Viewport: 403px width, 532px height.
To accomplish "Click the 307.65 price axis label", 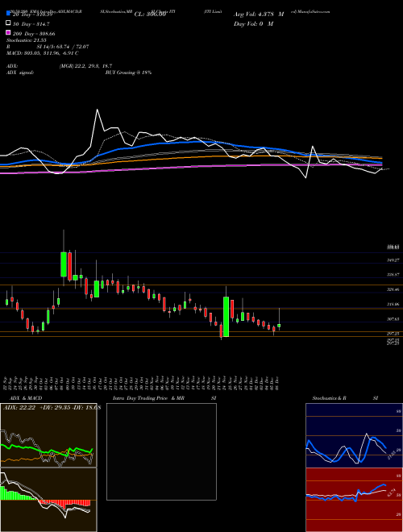I will (393, 319).
